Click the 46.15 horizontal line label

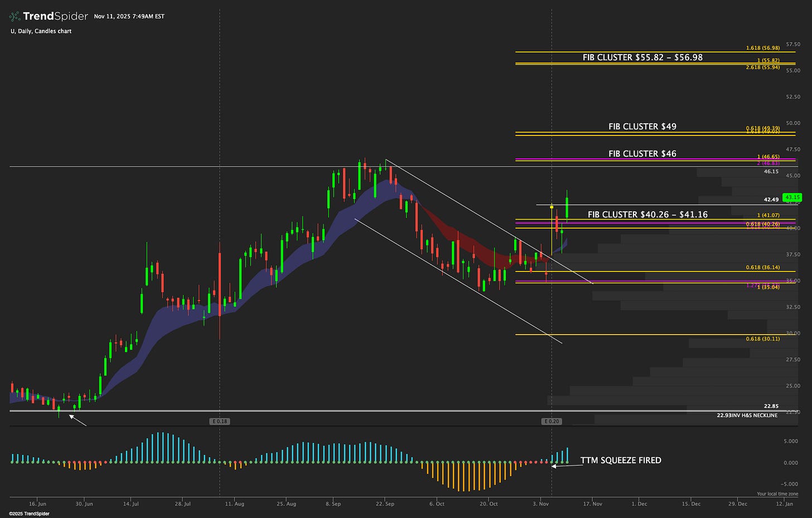(771, 172)
